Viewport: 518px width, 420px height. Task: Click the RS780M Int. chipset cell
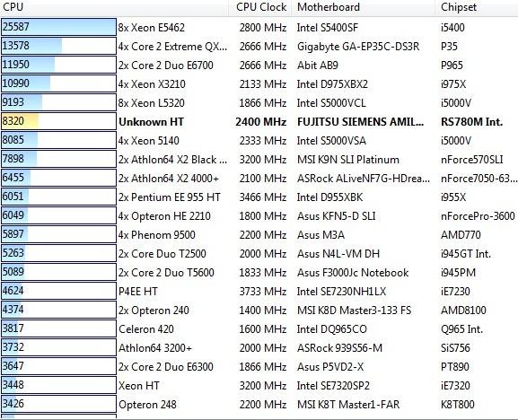471,122
